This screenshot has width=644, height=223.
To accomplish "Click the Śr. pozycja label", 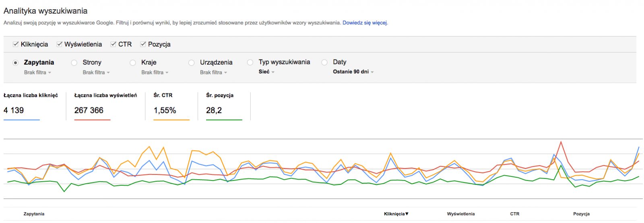I will (219, 95).
